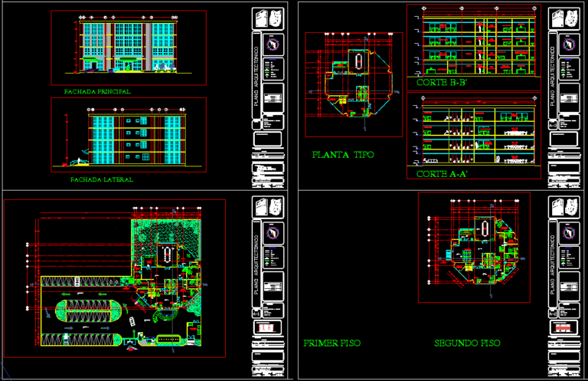Select north compass icon on site plan sheet
The height and width of the screenshot is (381, 588).
click(273, 234)
